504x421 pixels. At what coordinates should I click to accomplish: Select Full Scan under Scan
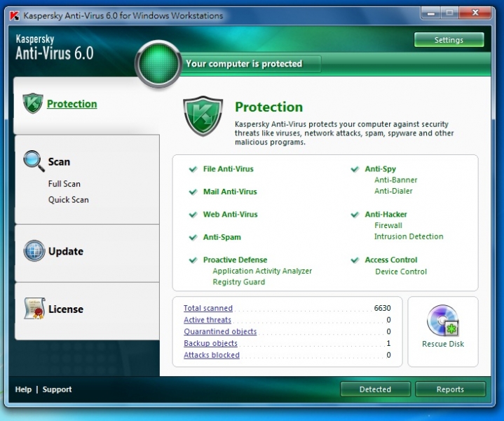coord(64,184)
